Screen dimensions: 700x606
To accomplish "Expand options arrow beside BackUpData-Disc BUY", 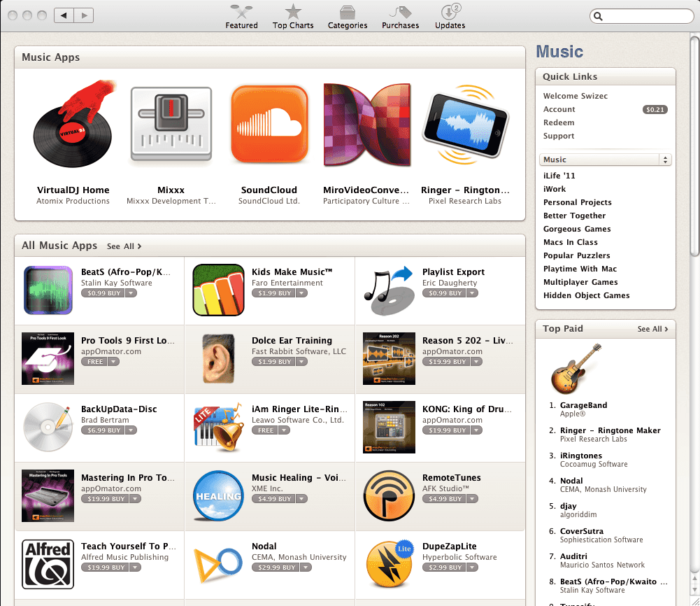I will pos(131,430).
